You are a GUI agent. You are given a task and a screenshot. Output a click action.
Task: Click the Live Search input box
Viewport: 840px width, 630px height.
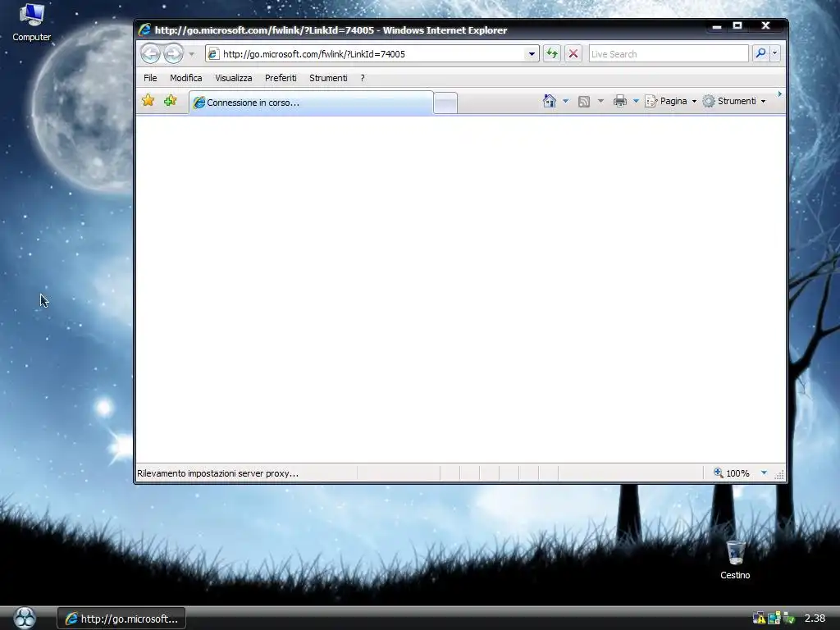pos(668,54)
